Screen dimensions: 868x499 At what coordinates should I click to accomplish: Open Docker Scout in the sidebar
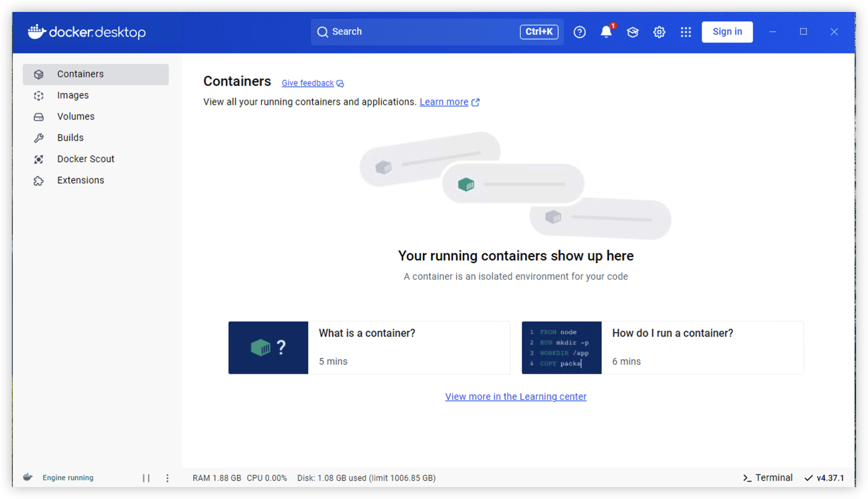click(x=96, y=159)
